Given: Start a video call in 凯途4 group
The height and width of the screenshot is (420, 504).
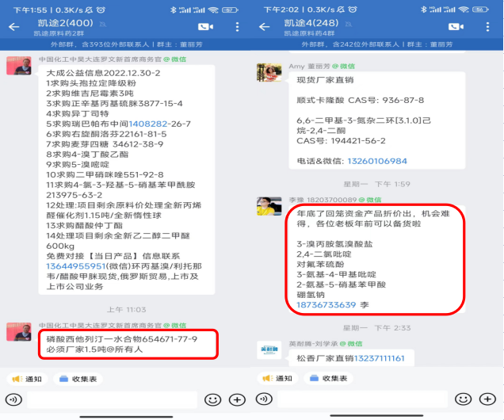Looking at the screenshot, I should pos(456,27).
